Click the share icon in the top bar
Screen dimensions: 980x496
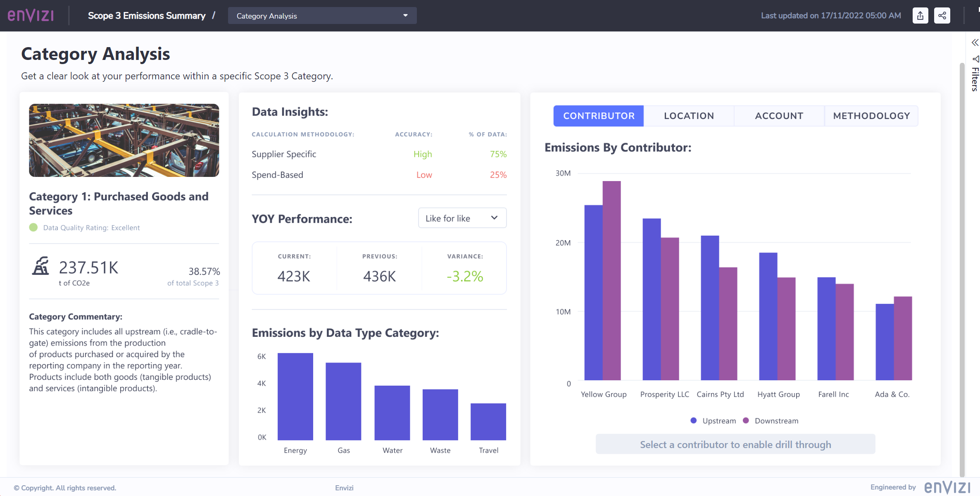(942, 15)
